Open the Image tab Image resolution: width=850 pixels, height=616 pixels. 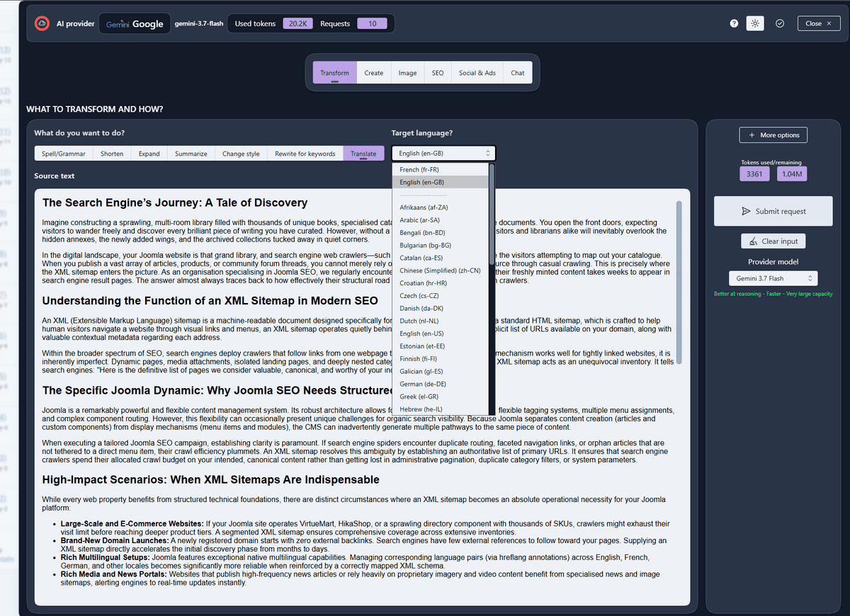[407, 73]
